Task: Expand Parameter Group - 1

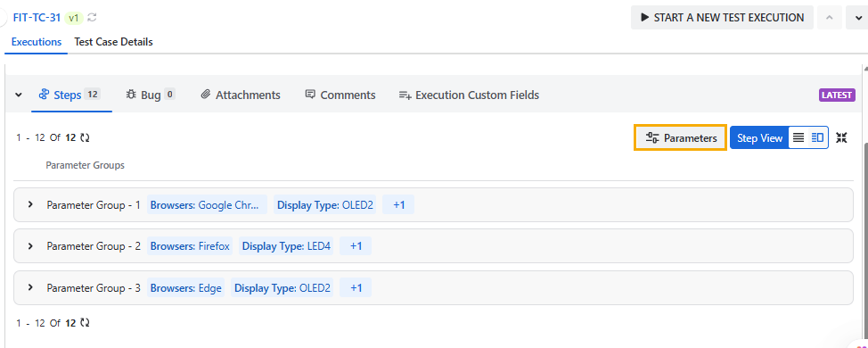Action: 30,204
